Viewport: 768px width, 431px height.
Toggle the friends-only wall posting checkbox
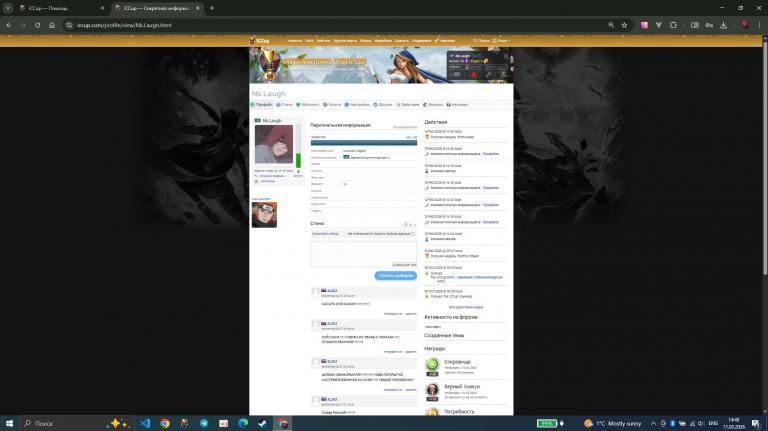tap(413, 234)
